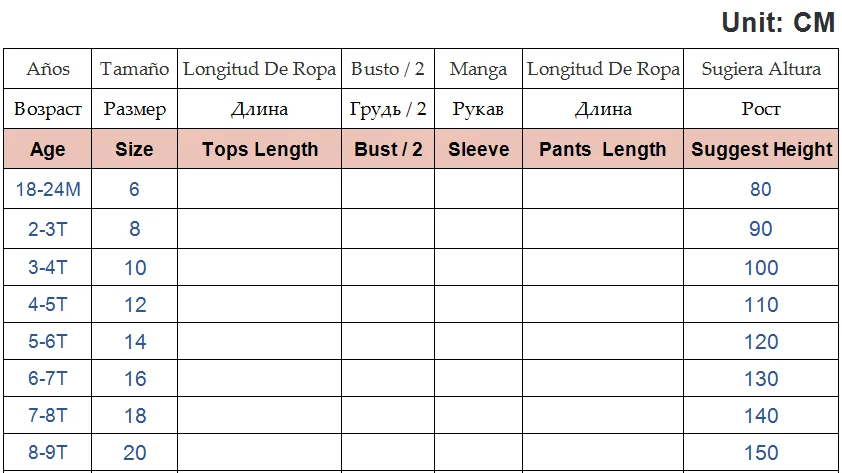Select the "Sleeve" column header
Viewport: 842px width, 473px height.
click(x=478, y=150)
